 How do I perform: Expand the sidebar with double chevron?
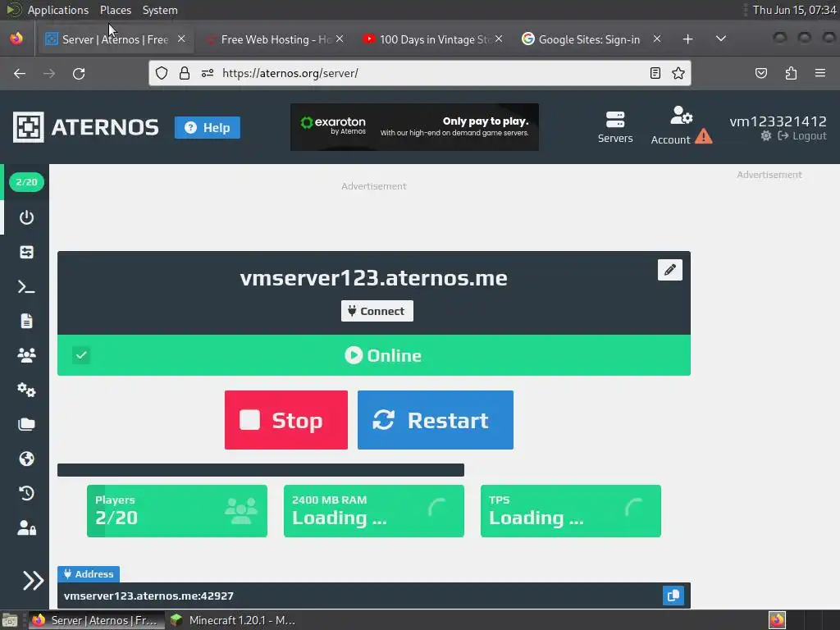click(33, 580)
